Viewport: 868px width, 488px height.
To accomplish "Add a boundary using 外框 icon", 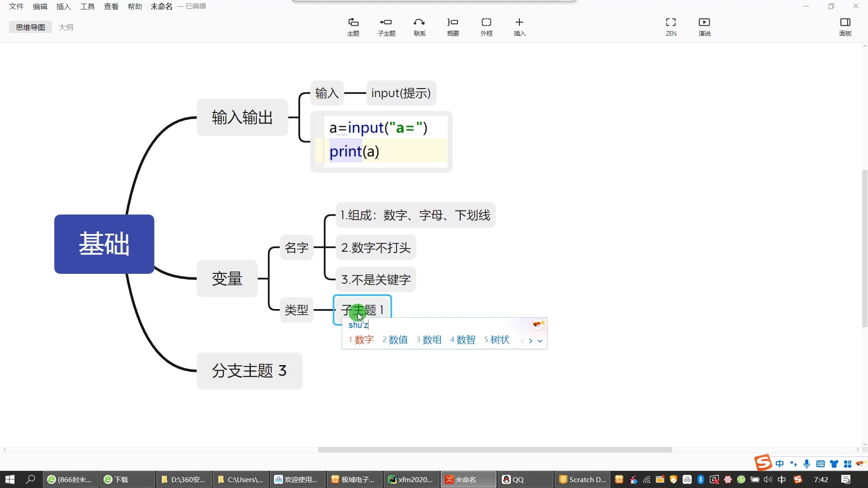I will [486, 26].
